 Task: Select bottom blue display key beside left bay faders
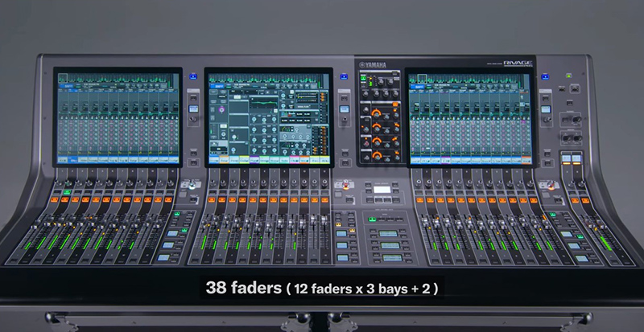click(x=163, y=258)
